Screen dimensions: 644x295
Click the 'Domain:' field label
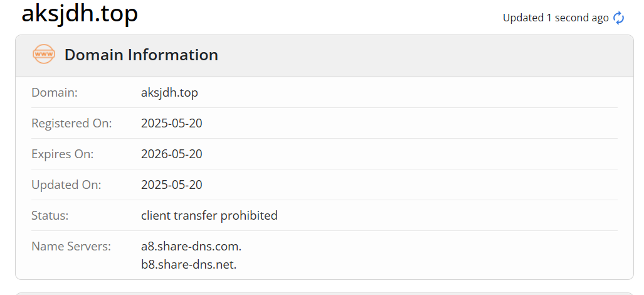pos(55,92)
